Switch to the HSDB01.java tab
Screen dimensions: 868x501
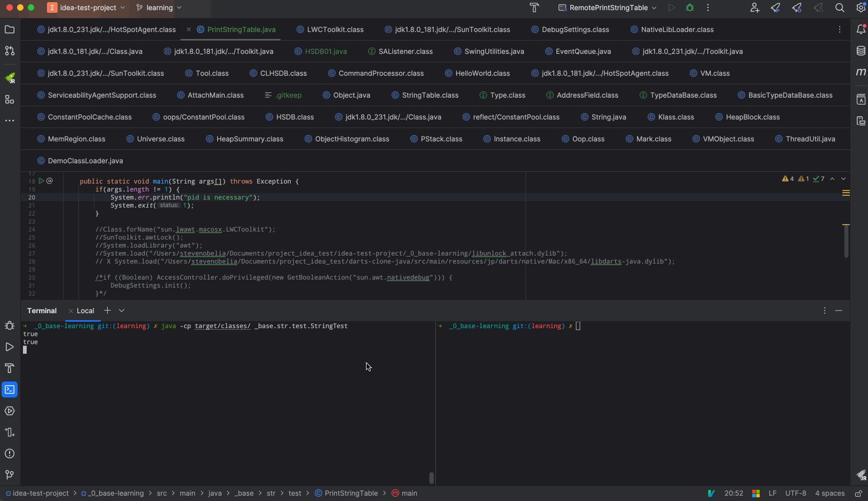(x=325, y=51)
